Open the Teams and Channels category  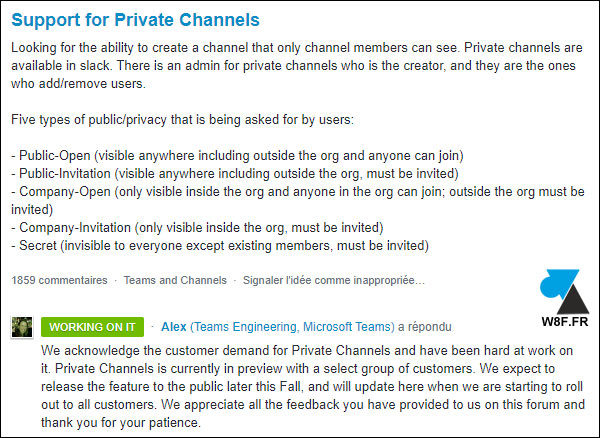[x=175, y=280]
